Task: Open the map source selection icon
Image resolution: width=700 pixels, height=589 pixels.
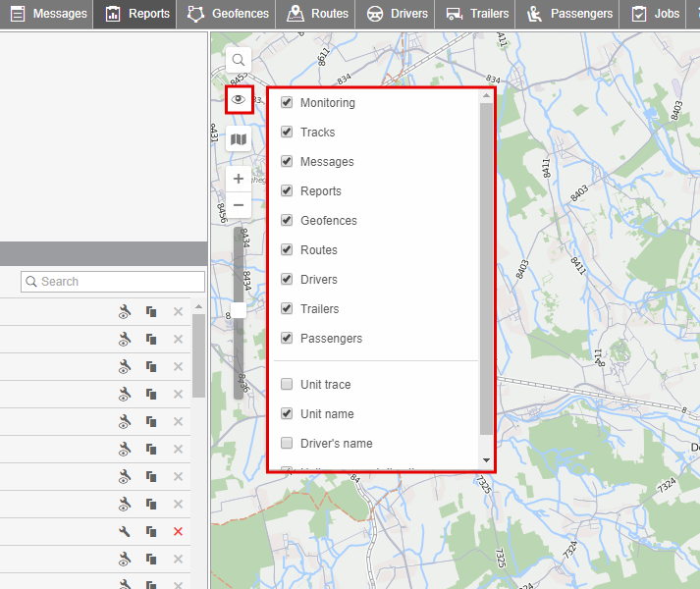Action: point(239,139)
